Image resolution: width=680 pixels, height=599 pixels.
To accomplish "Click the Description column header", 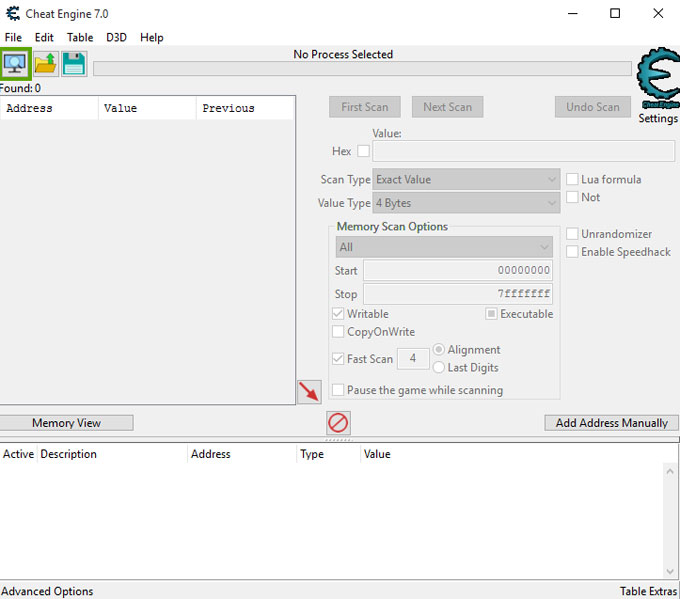I will (112, 454).
